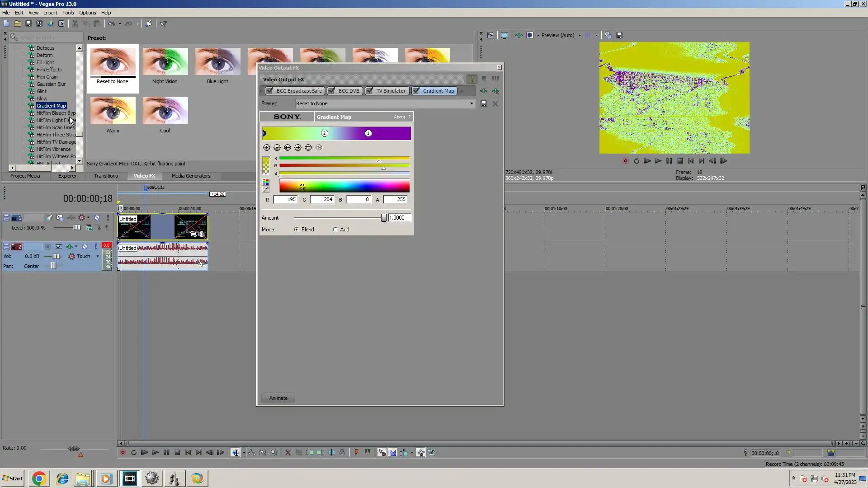The width and height of the screenshot is (868, 488).
Task: Uncheck the BCC Broadcast Safe effect
Action: pos(270,91)
